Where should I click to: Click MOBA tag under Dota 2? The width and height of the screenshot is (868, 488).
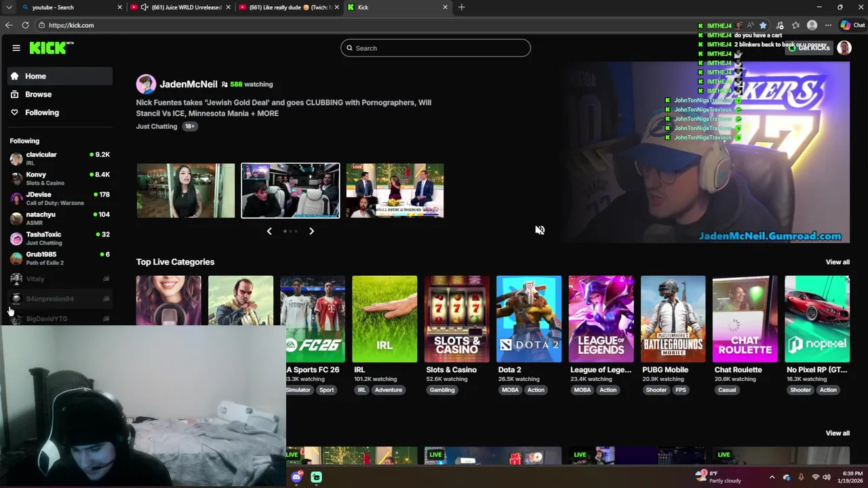510,390
